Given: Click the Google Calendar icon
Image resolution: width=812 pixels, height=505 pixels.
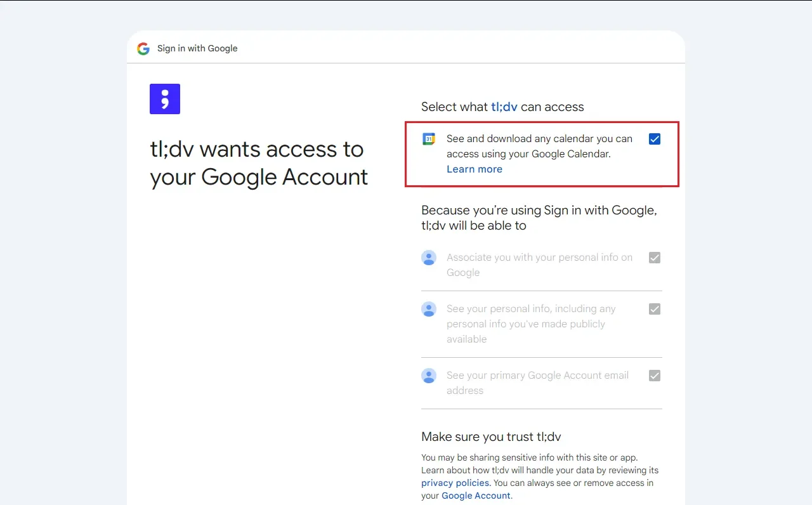Looking at the screenshot, I should 429,139.
